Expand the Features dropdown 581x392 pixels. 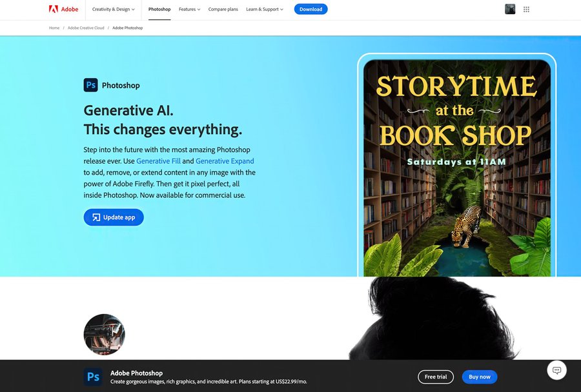189,9
